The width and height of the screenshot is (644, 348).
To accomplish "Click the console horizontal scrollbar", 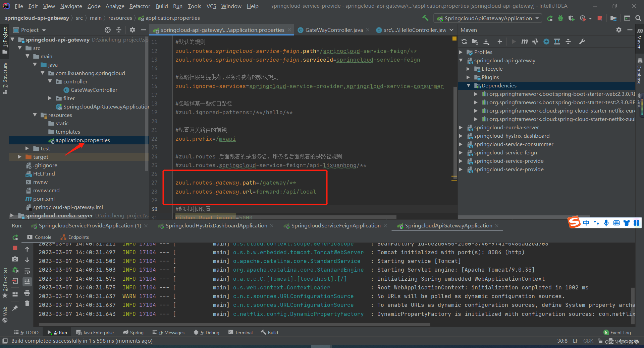I will click(x=234, y=325).
